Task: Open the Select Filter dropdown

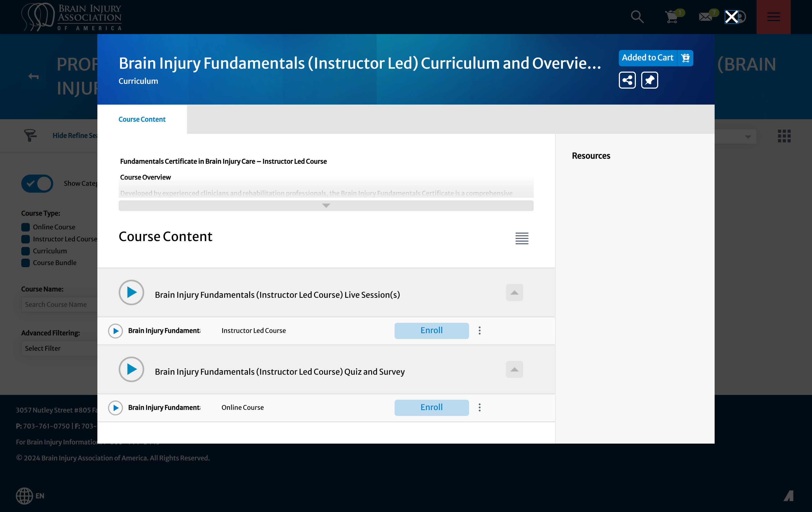Action: coord(59,348)
